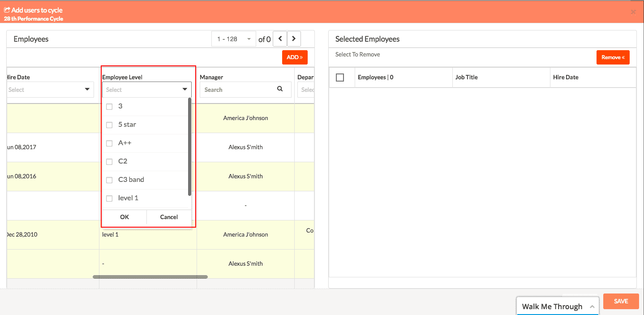Tick the level 1 checkbox in dropdown
Screen dimensions: 644x315
[x=109, y=198]
